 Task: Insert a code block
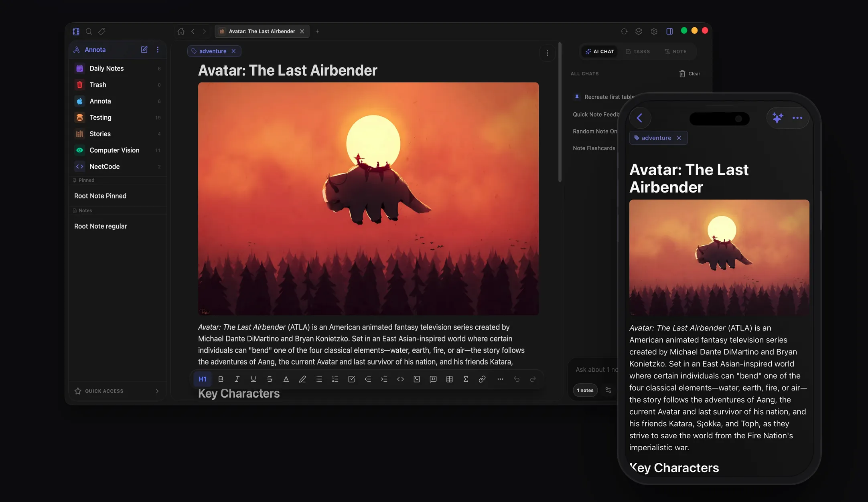(417, 379)
